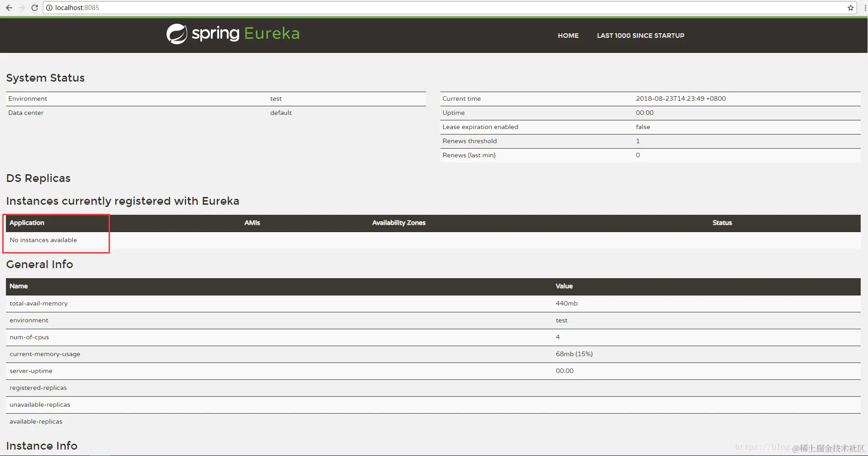Click the Status column header
This screenshot has width=868, height=456.
click(722, 223)
